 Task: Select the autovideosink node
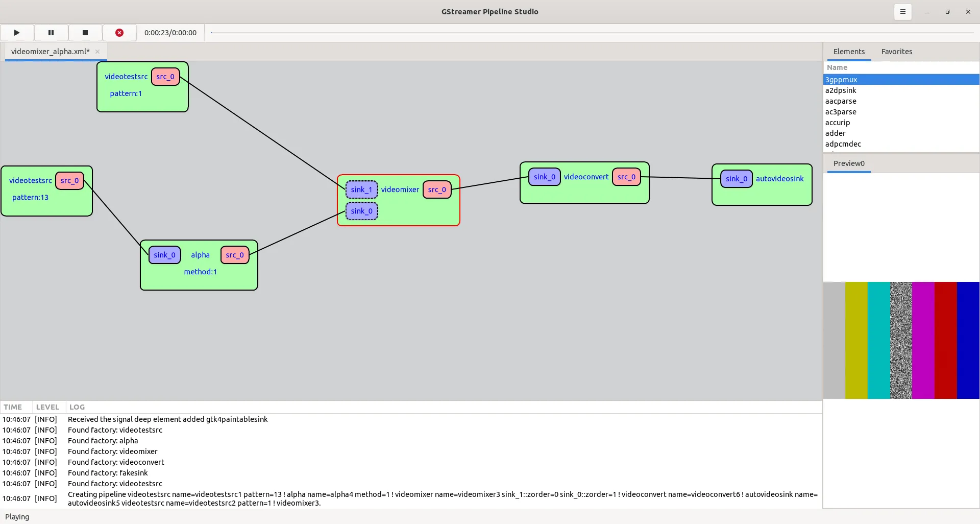779,179
